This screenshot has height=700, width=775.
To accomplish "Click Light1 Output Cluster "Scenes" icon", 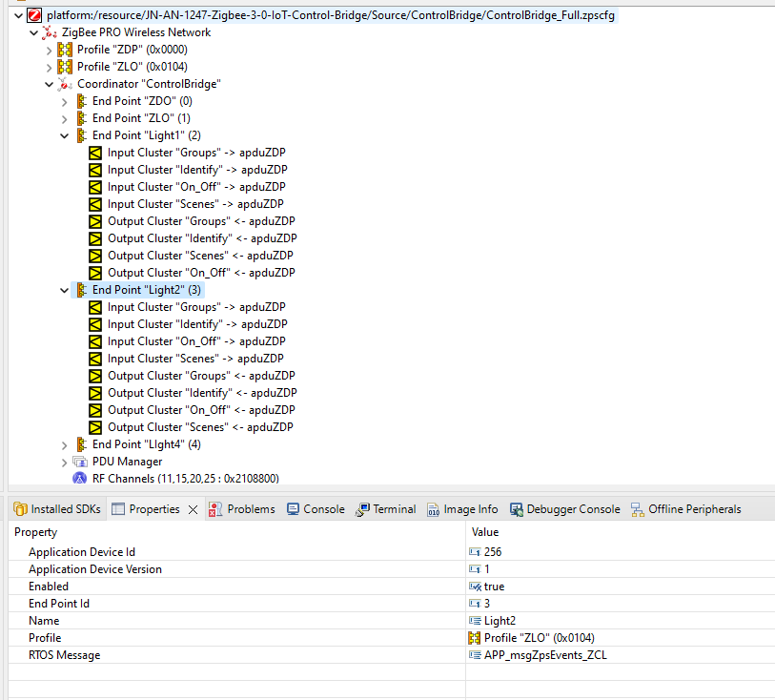I will (x=95, y=256).
